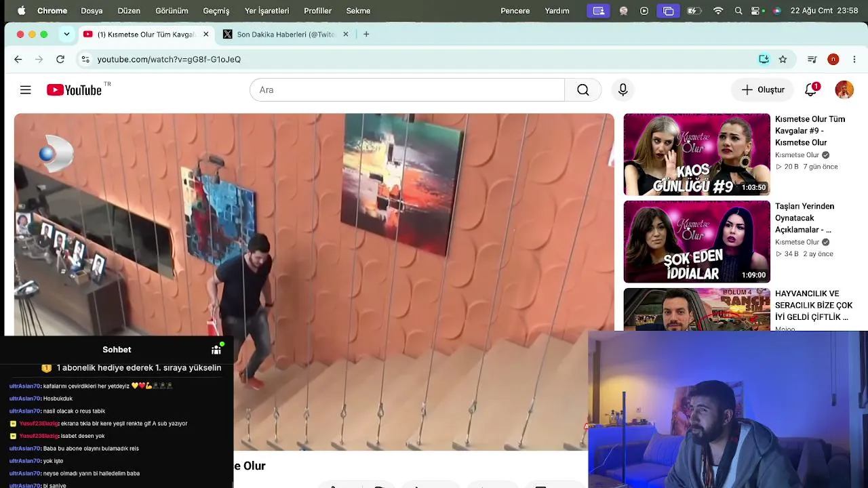Viewport: 868px width, 488px height.
Task: Open the Pencere menu
Action: (515, 11)
